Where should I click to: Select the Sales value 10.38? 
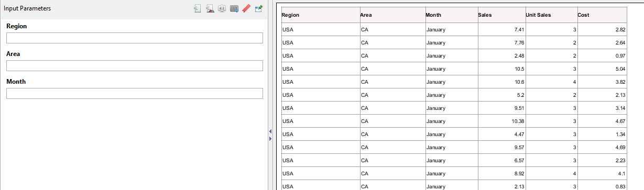(518, 121)
